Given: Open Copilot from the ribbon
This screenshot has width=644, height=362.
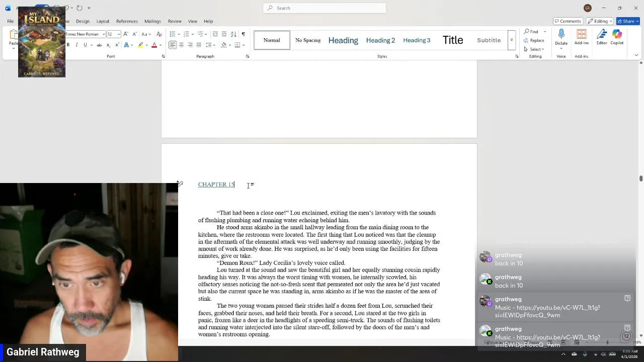Looking at the screenshot, I should point(617,37).
